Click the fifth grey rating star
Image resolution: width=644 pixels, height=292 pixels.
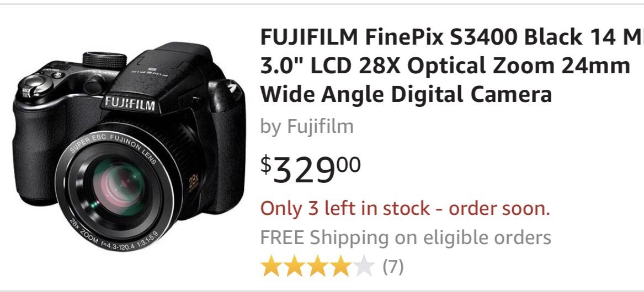click(x=363, y=267)
